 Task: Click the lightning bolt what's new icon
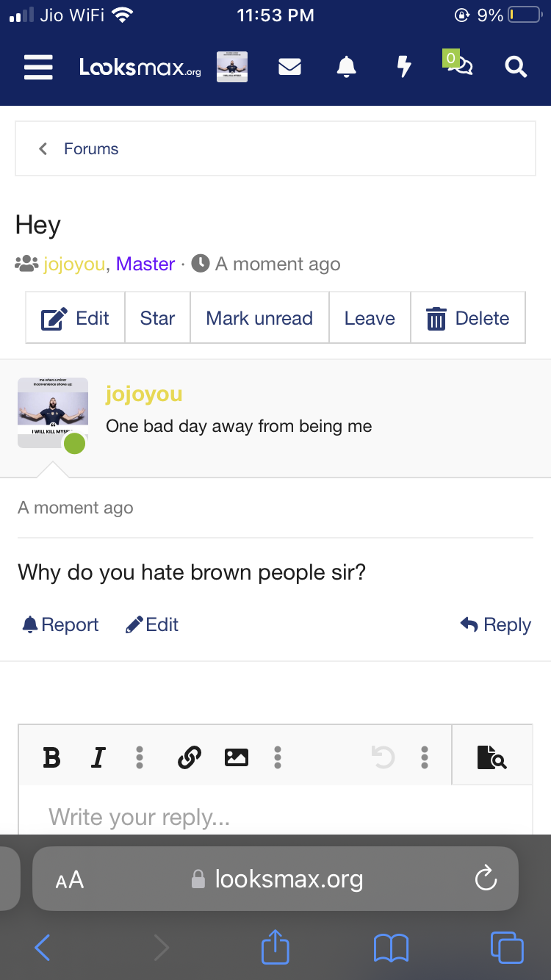click(x=403, y=67)
